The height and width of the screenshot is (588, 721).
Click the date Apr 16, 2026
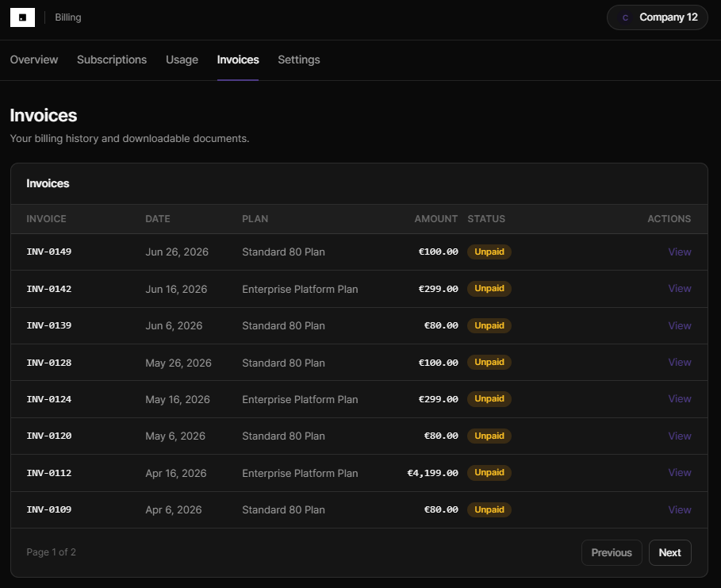175,473
